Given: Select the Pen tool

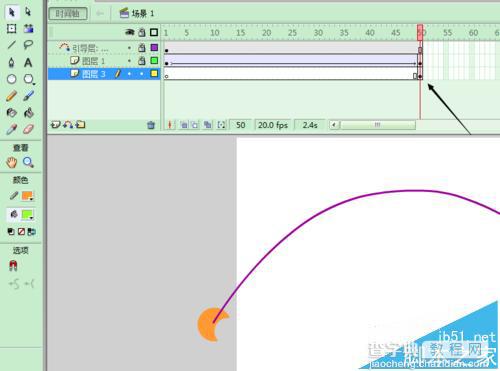Looking at the screenshot, I should pyautogui.click(x=11, y=62).
